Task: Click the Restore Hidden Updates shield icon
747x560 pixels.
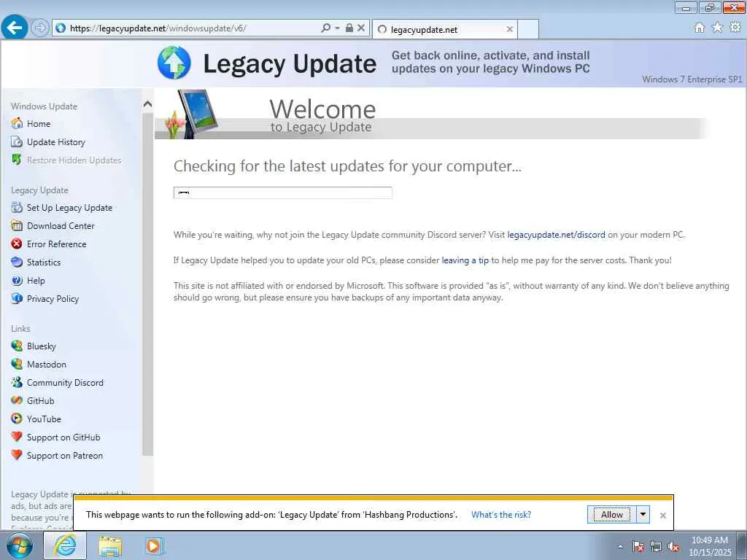Action: [x=17, y=160]
